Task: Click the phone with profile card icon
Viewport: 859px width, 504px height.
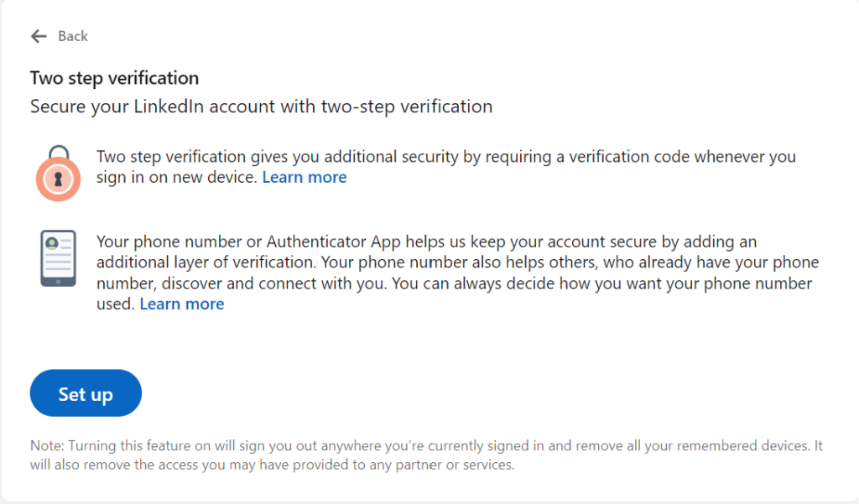Action: tap(58, 258)
